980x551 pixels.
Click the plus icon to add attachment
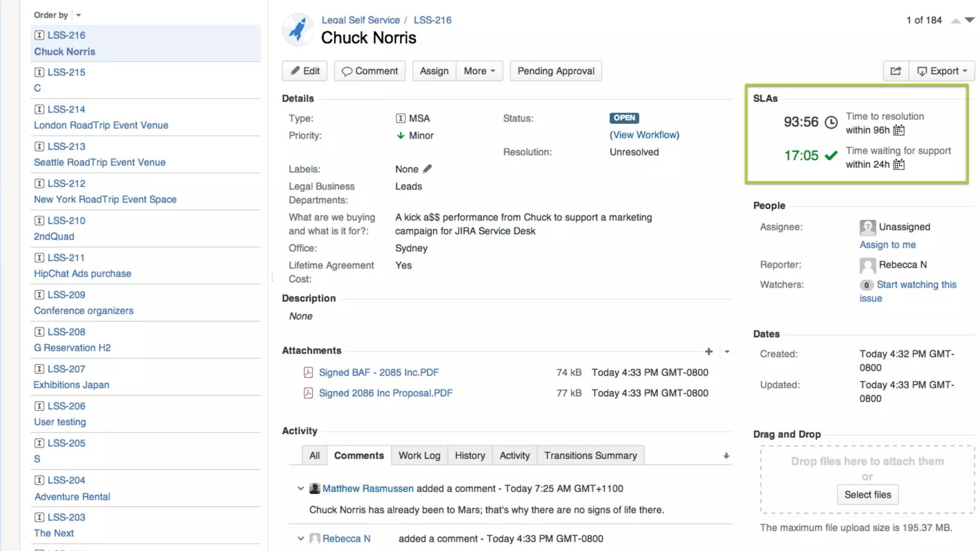[x=709, y=352]
